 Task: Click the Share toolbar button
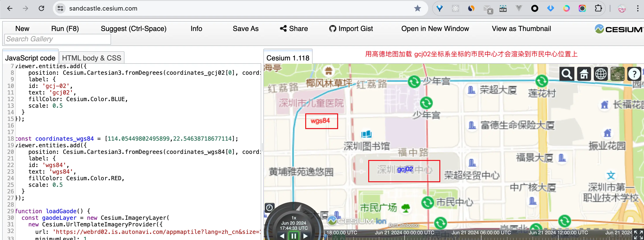click(294, 29)
